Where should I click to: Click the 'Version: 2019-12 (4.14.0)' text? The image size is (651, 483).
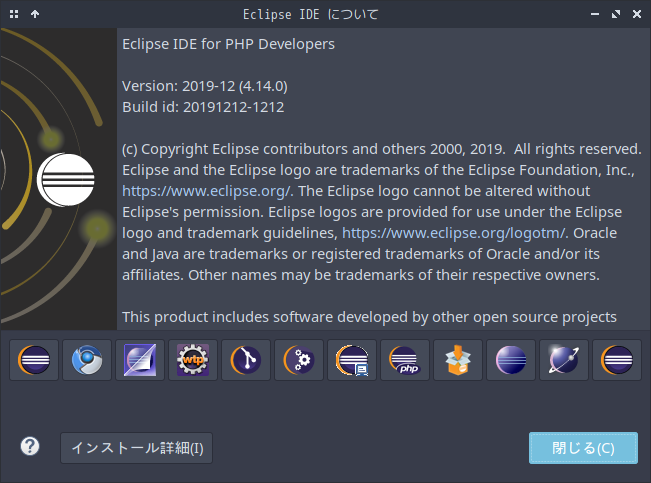205,86
